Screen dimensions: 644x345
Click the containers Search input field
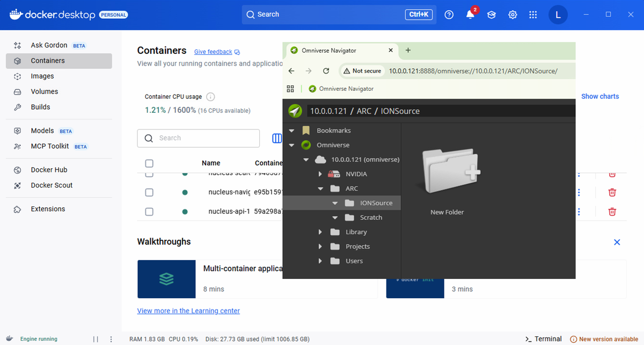click(x=199, y=138)
